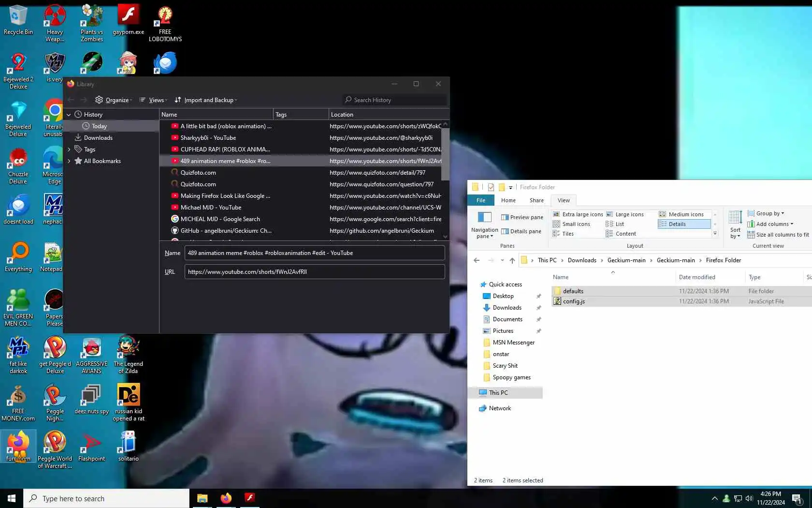The width and height of the screenshot is (812, 508).
Task: Collapse the History tree node in Library
Action: coord(69,115)
